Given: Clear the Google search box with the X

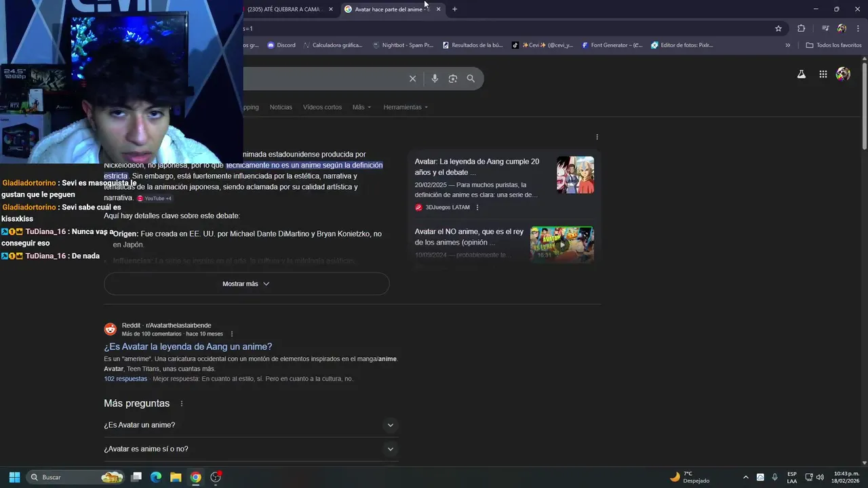Looking at the screenshot, I should click(x=412, y=79).
